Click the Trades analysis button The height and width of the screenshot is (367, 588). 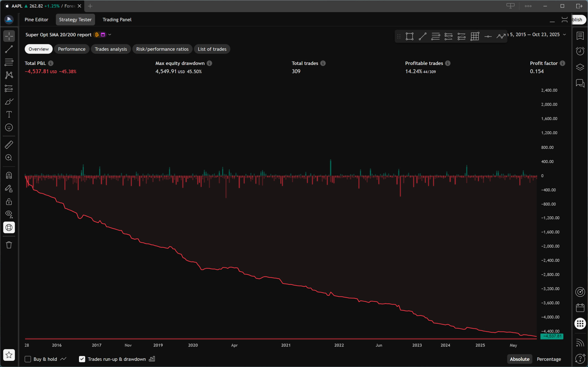111,49
